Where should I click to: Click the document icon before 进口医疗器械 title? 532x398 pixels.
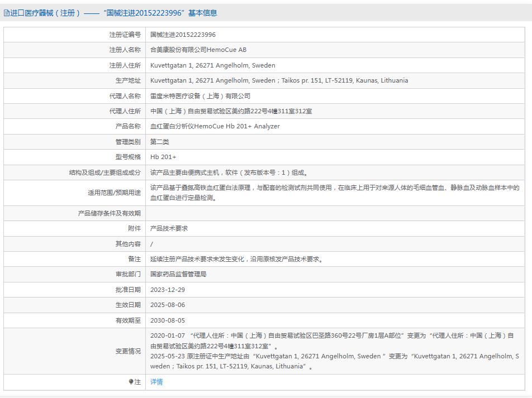pos(7,13)
